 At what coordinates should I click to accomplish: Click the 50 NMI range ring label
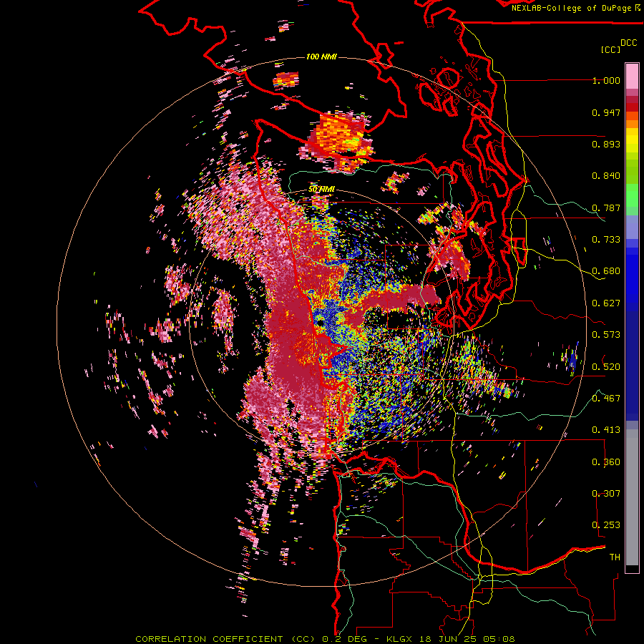click(x=321, y=190)
